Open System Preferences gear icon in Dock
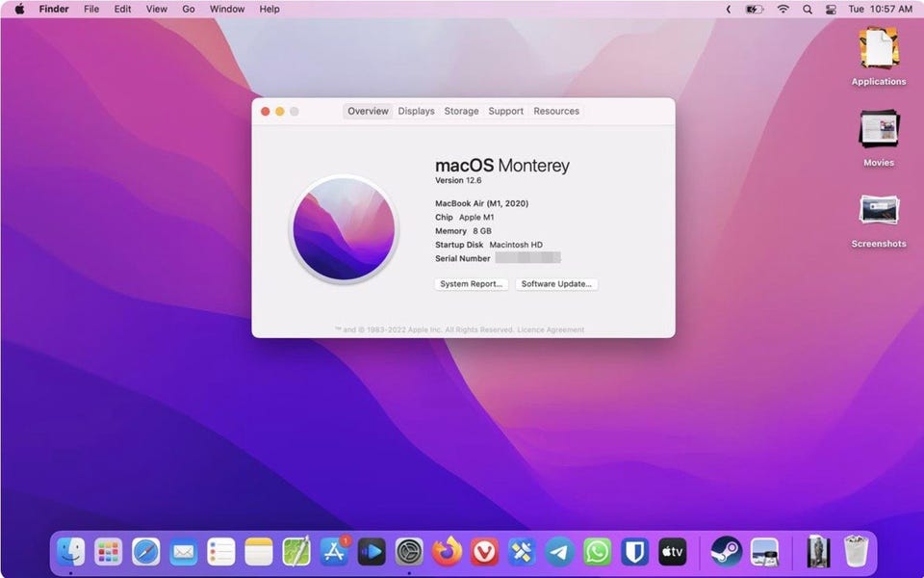The height and width of the screenshot is (578, 924). coord(409,552)
